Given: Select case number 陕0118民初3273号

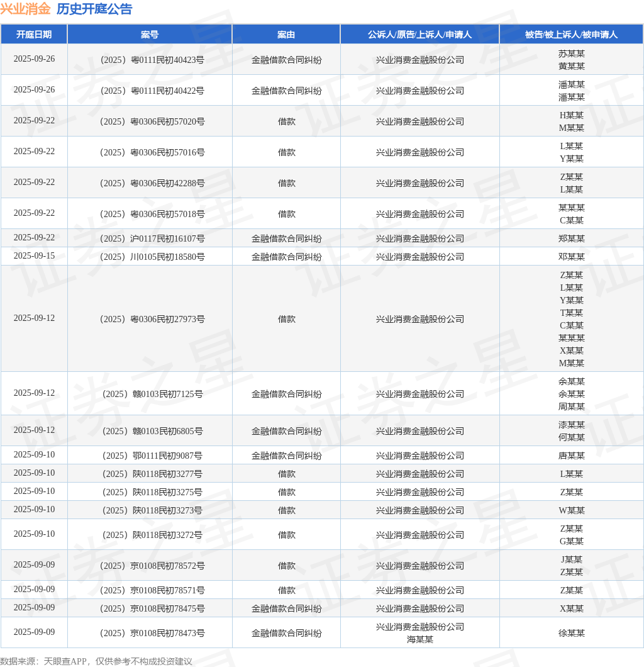Looking at the screenshot, I should coord(152,510).
